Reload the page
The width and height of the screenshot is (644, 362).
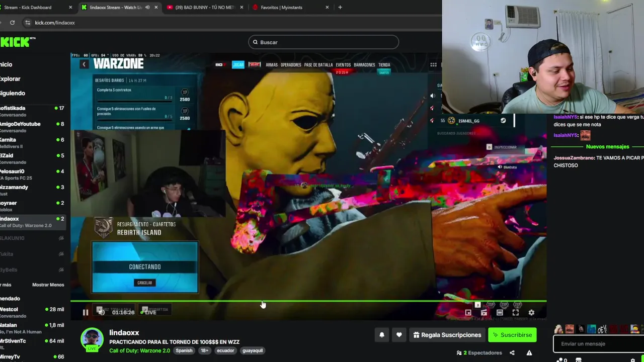[12, 23]
